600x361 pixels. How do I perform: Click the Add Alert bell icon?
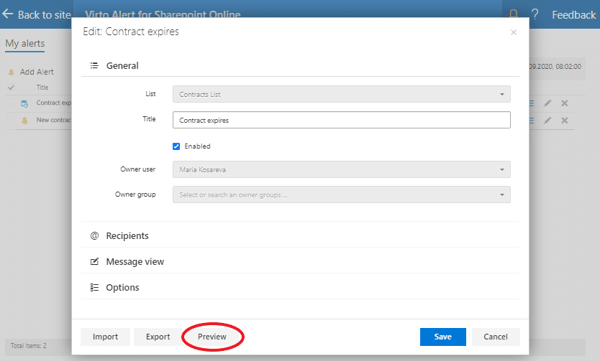point(11,72)
